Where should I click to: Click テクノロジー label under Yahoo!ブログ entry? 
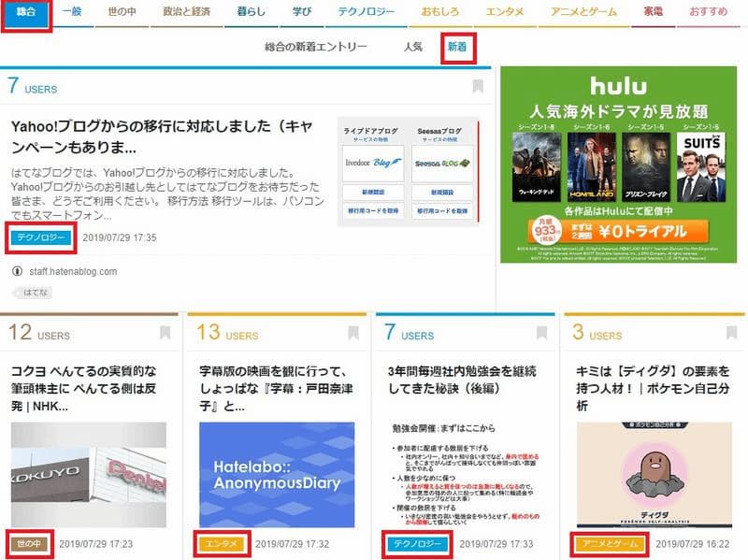41,237
